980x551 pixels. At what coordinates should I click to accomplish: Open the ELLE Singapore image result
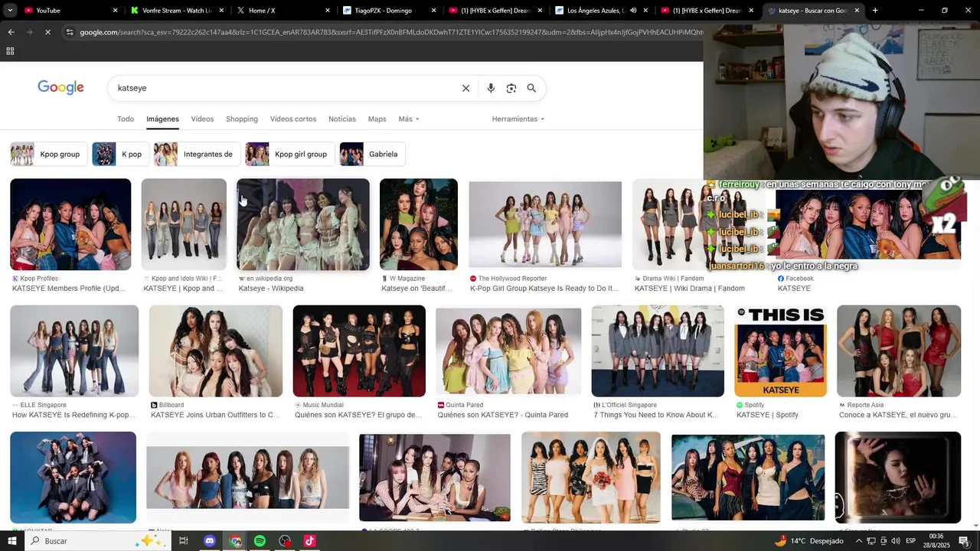click(74, 351)
